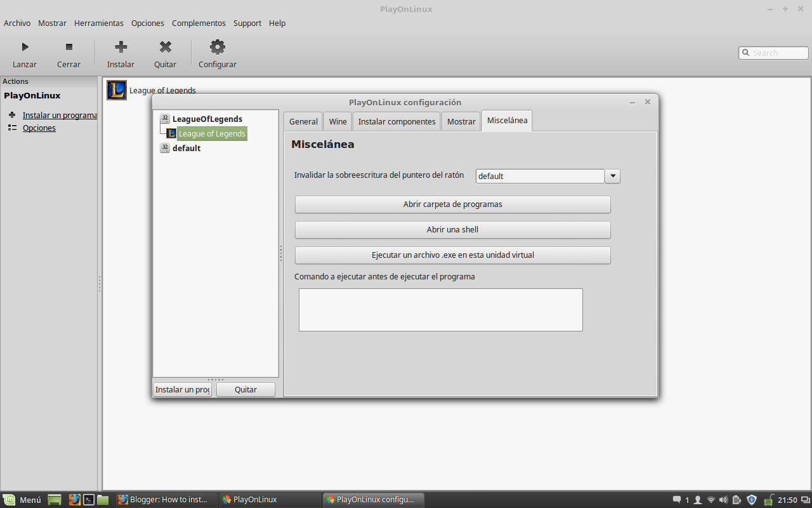This screenshot has width=812, height=508.
Task: Click the Instalar un prog button below drive list
Action: pyautogui.click(x=183, y=389)
